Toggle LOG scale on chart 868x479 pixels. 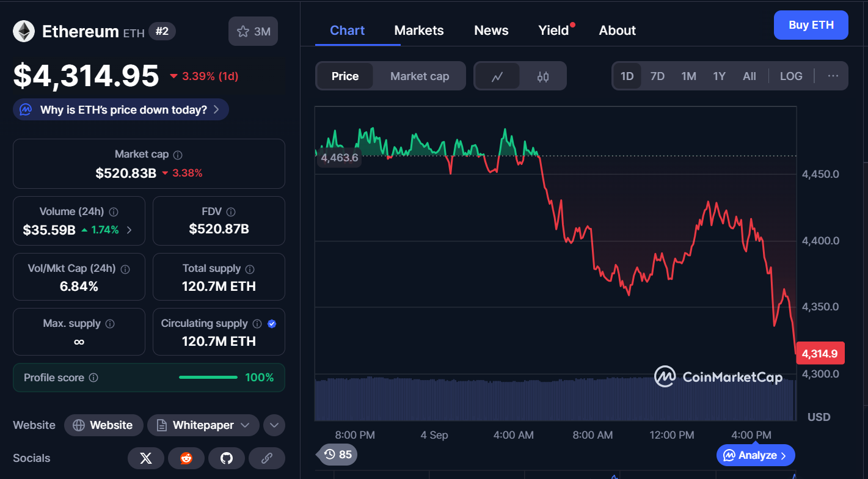tap(791, 76)
